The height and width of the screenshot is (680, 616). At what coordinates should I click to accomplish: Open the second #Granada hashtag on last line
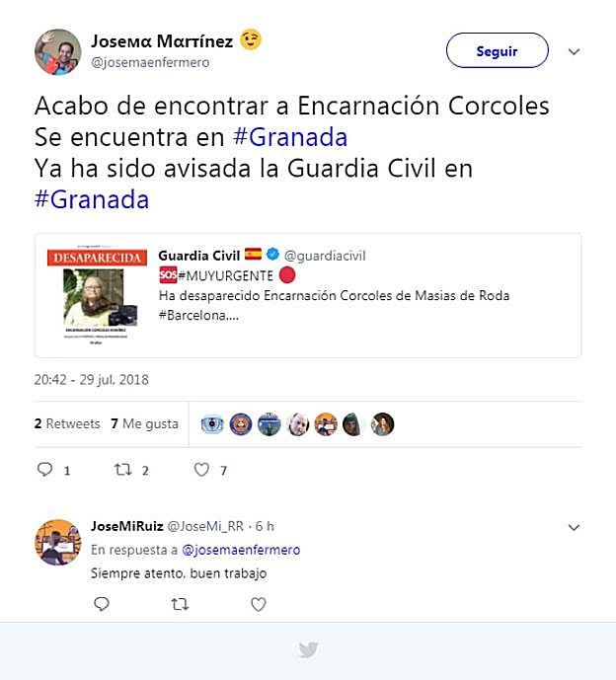[92, 199]
